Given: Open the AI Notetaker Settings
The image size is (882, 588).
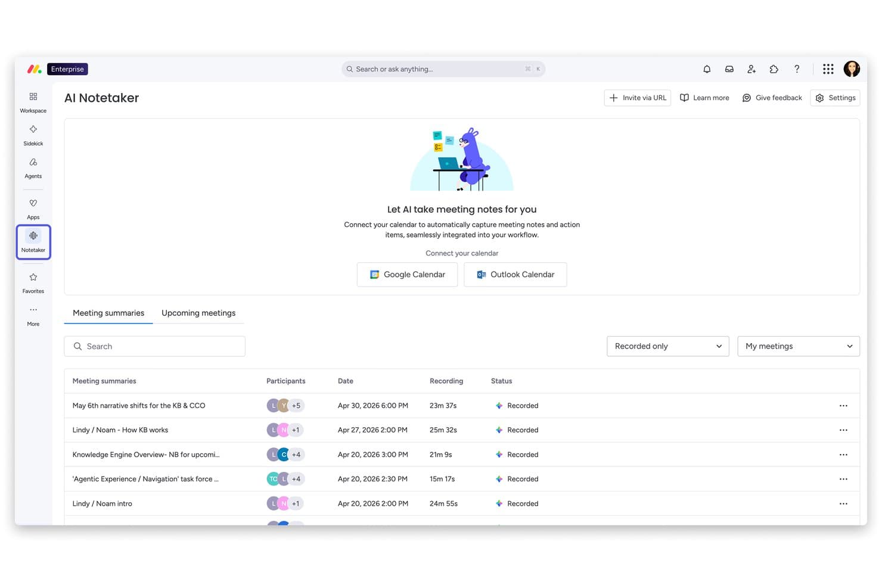Looking at the screenshot, I should [835, 98].
